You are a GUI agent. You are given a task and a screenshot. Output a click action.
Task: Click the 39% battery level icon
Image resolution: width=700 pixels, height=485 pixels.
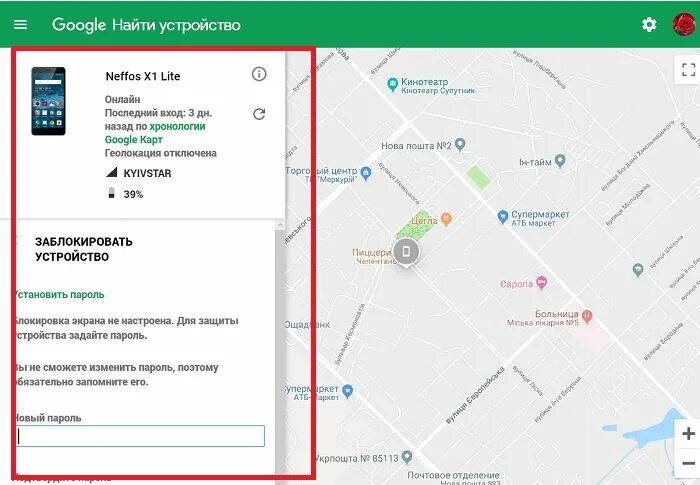pyautogui.click(x=112, y=193)
